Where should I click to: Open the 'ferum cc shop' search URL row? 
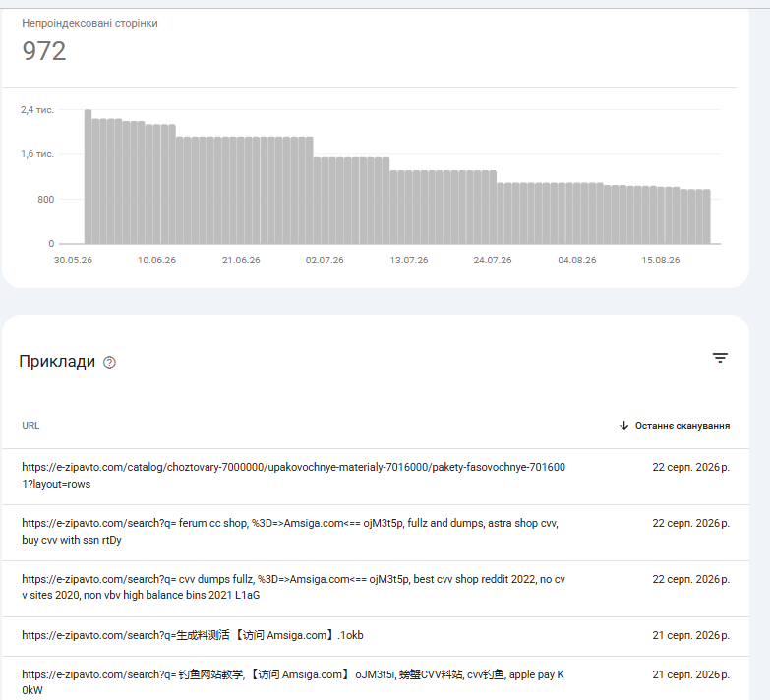tap(376, 532)
